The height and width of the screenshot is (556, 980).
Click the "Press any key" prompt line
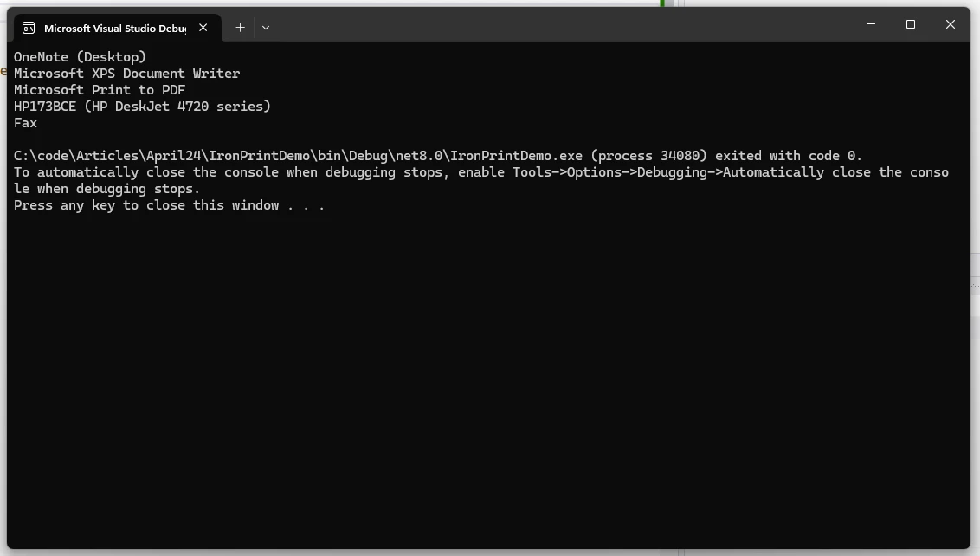[169, 205]
